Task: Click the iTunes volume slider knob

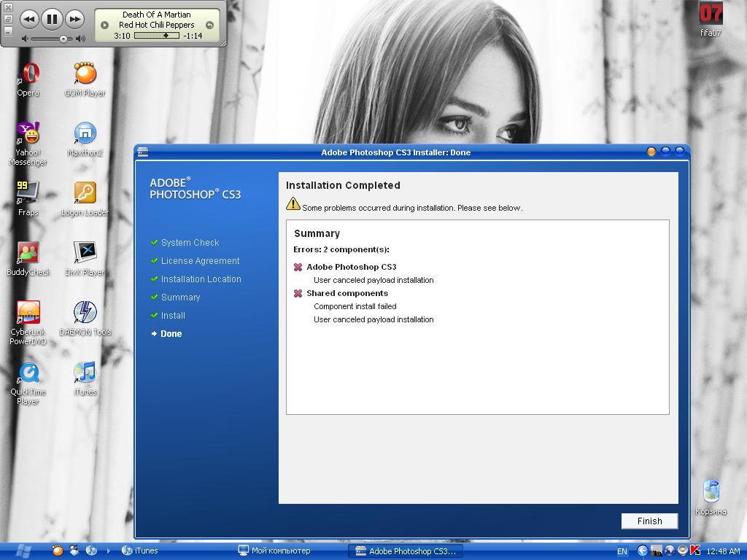Action: click(x=63, y=39)
